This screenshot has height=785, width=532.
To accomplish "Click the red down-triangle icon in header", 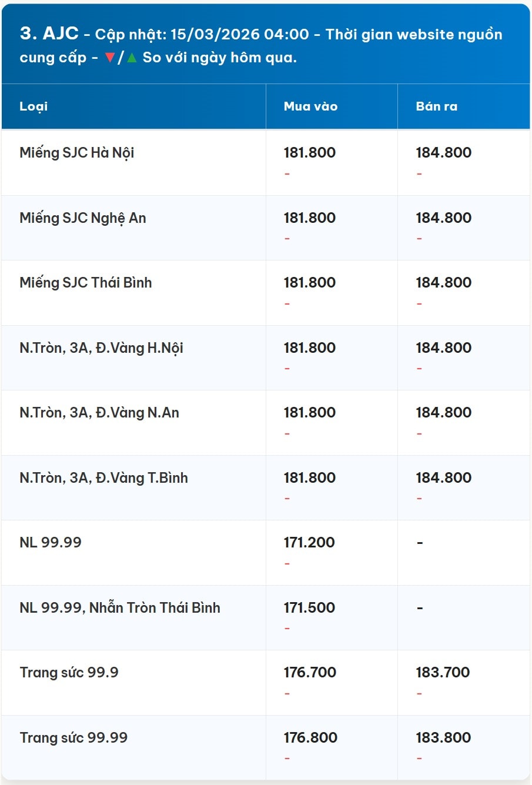I will coord(109,58).
